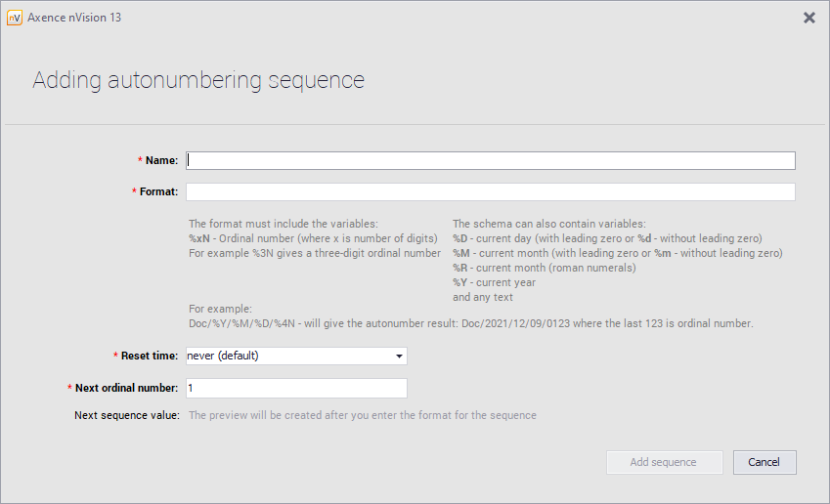Cancel adding the sequence
The height and width of the screenshot is (504, 830).
pyautogui.click(x=764, y=462)
